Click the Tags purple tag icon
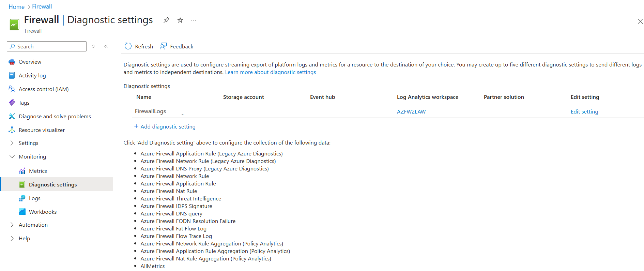This screenshot has height=271, width=644. tap(12, 103)
